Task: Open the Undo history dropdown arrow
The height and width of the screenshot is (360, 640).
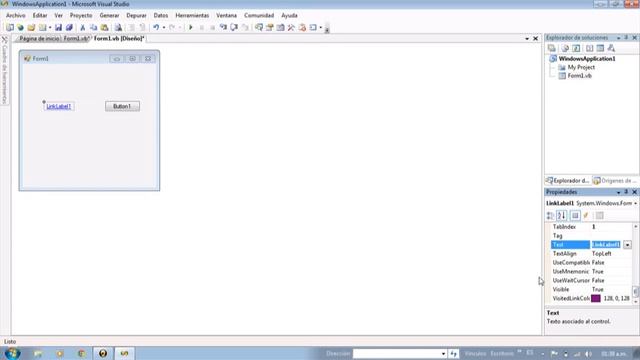Action: click(x=164, y=27)
